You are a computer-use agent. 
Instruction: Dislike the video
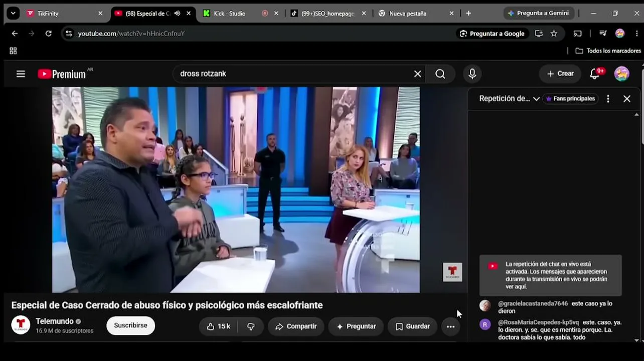[251, 326]
